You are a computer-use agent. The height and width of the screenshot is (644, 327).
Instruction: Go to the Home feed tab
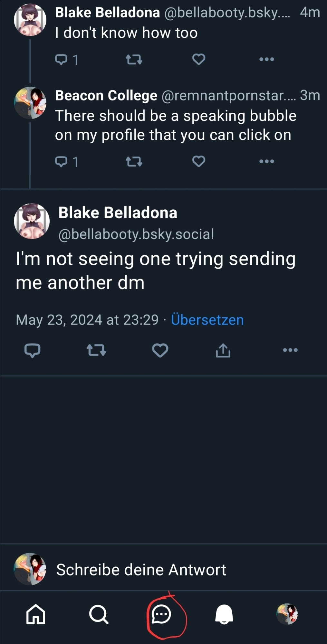click(35, 614)
